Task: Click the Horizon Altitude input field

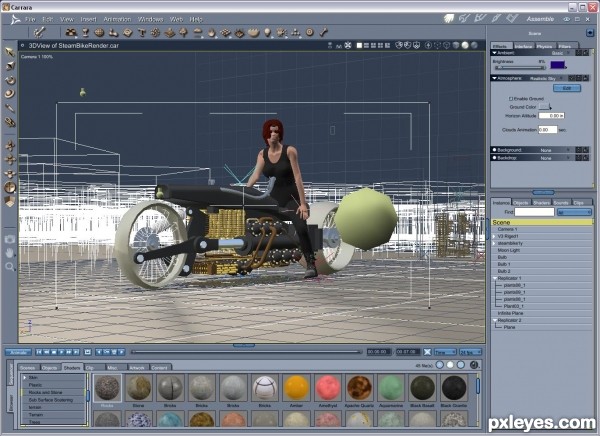Action: coord(551,115)
